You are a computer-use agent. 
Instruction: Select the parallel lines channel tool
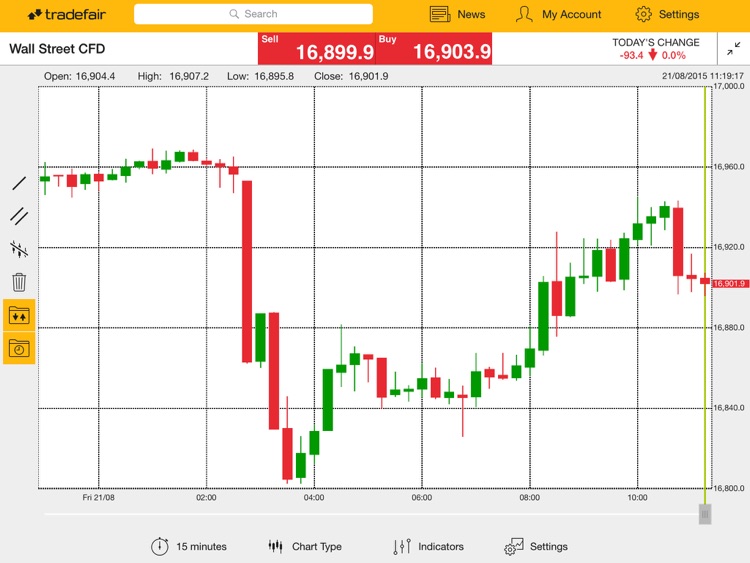(19, 216)
